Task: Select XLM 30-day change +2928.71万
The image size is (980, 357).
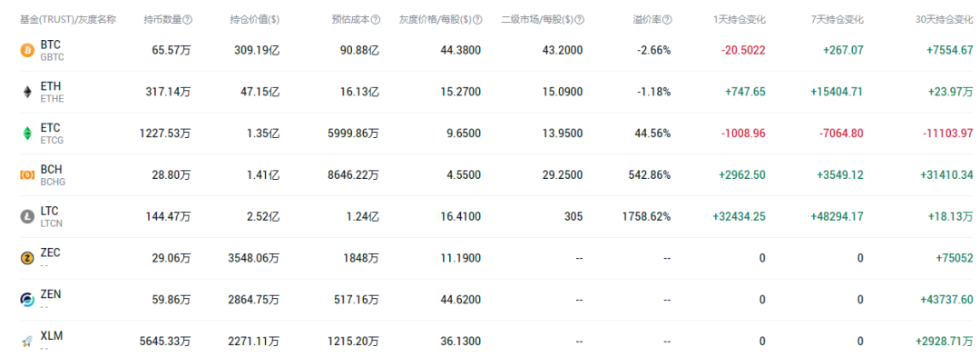Action: [x=945, y=341]
